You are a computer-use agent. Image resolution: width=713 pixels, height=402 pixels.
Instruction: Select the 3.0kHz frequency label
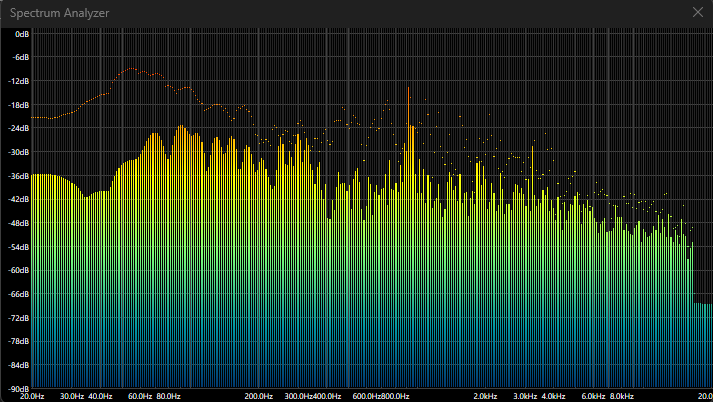click(x=526, y=396)
